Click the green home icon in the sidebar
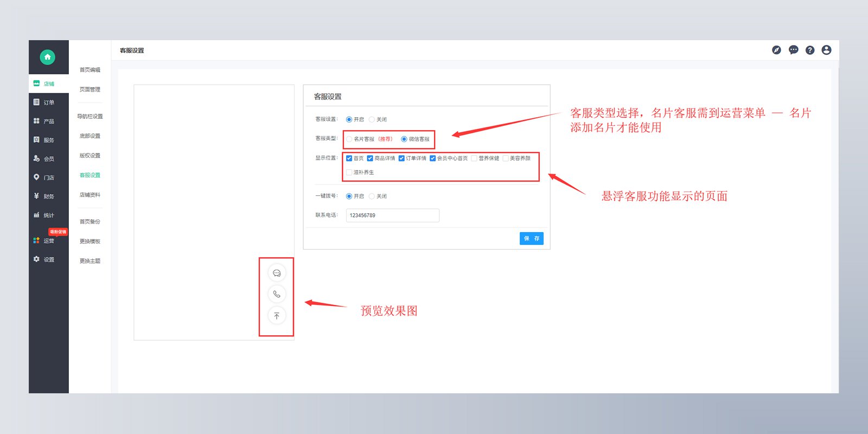Image resolution: width=868 pixels, height=434 pixels. pos(47,57)
